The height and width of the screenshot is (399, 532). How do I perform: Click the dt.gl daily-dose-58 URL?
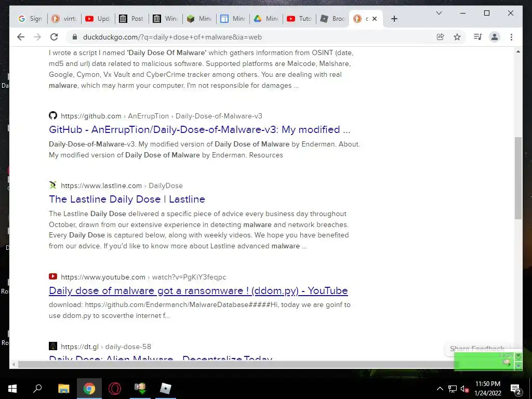pos(106,347)
